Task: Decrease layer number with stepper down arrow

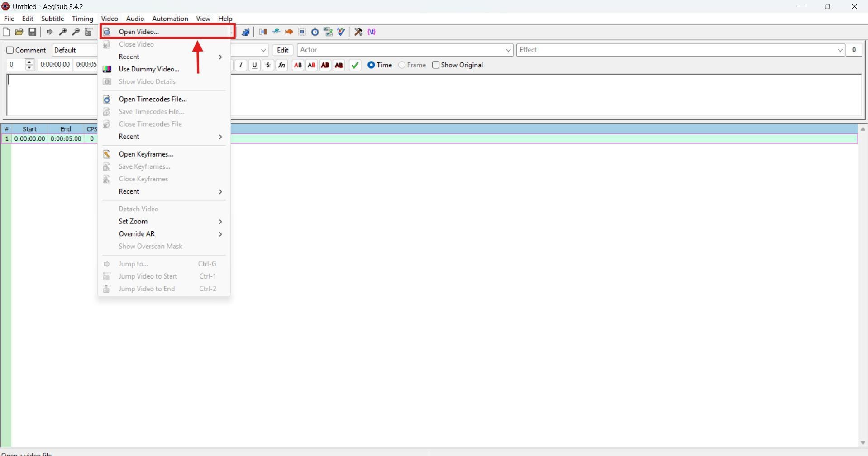Action: tap(29, 68)
